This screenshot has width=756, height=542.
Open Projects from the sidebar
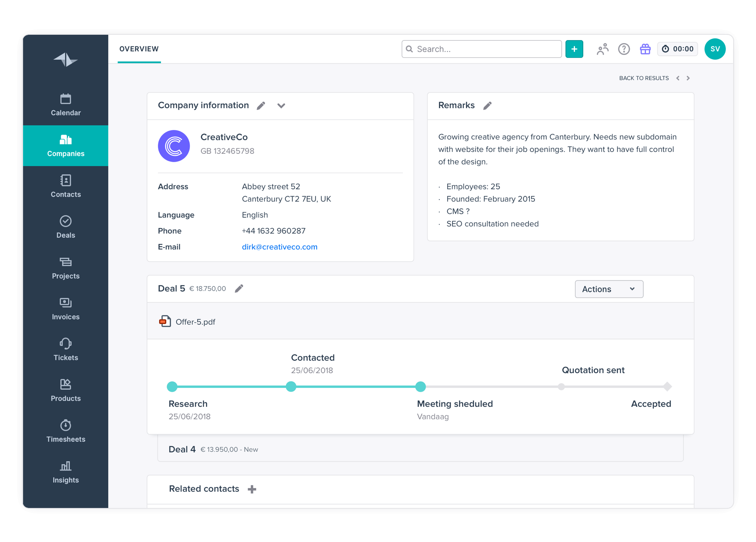pyautogui.click(x=65, y=268)
